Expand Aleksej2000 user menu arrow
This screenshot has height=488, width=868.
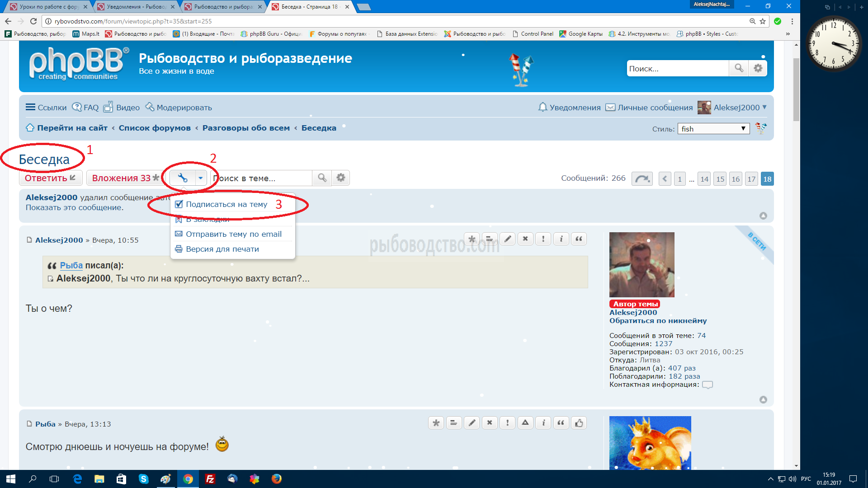coord(764,107)
